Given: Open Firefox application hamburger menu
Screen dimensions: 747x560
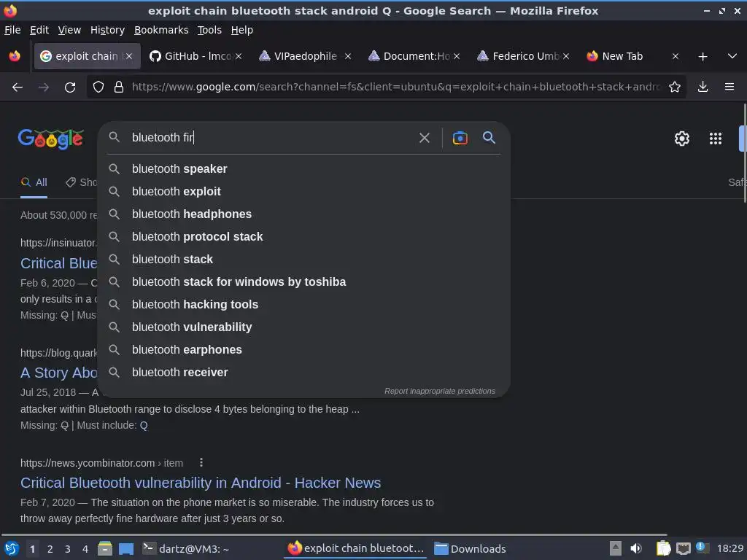Looking at the screenshot, I should point(729,87).
